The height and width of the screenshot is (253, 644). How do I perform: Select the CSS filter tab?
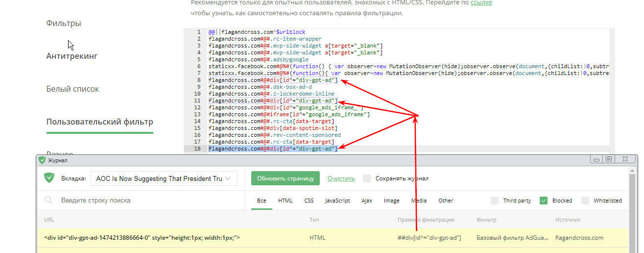click(x=309, y=201)
